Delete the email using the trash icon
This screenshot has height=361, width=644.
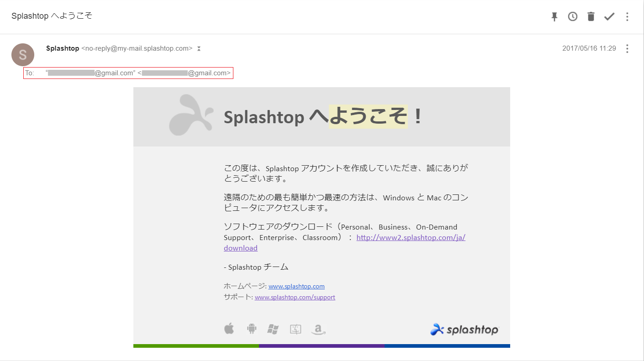(591, 16)
